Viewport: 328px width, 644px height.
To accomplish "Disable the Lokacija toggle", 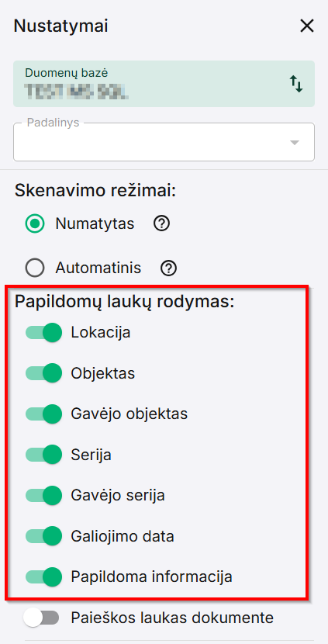I will click(43, 332).
